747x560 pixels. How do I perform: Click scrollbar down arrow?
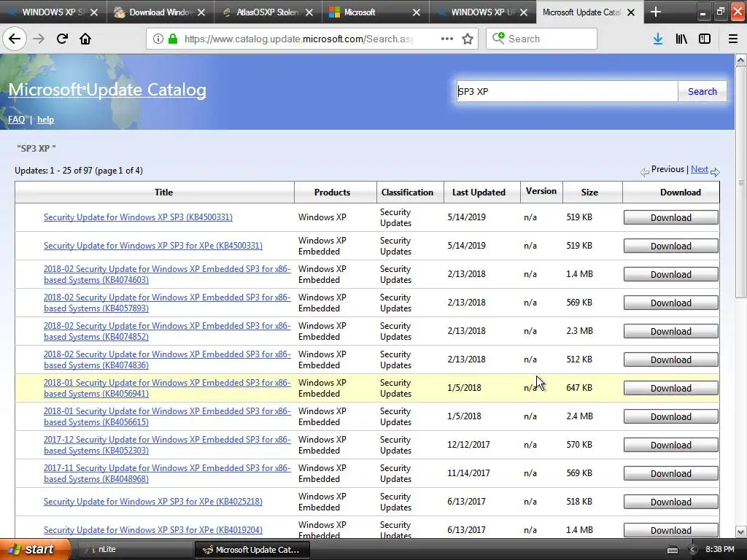point(741,532)
